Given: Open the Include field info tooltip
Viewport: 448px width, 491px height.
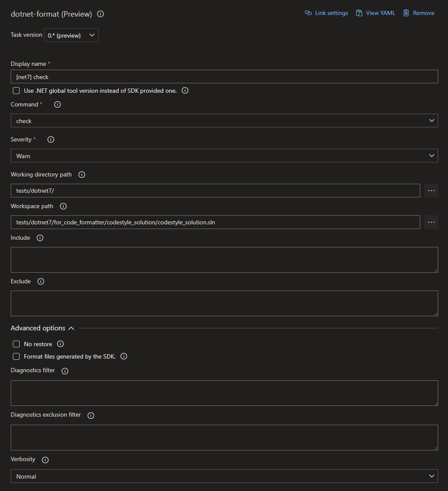Looking at the screenshot, I should click(40, 238).
